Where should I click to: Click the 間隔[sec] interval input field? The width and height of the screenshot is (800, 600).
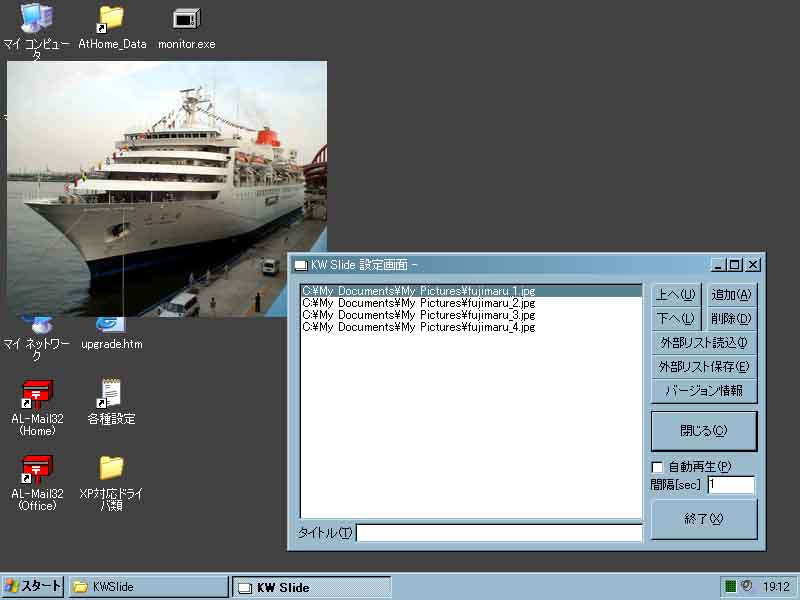tap(730, 485)
